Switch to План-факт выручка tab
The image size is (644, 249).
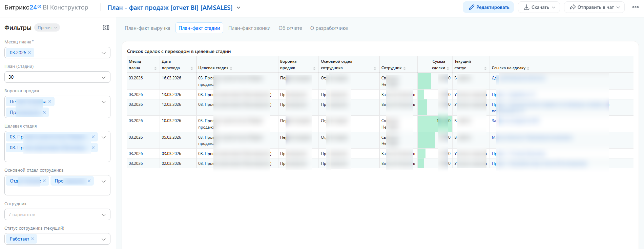pos(147,28)
